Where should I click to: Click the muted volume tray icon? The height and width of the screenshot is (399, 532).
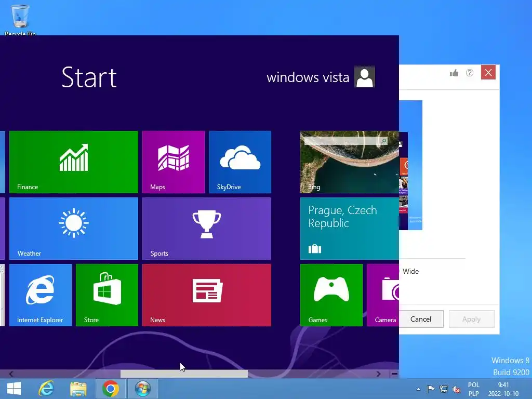click(456, 389)
